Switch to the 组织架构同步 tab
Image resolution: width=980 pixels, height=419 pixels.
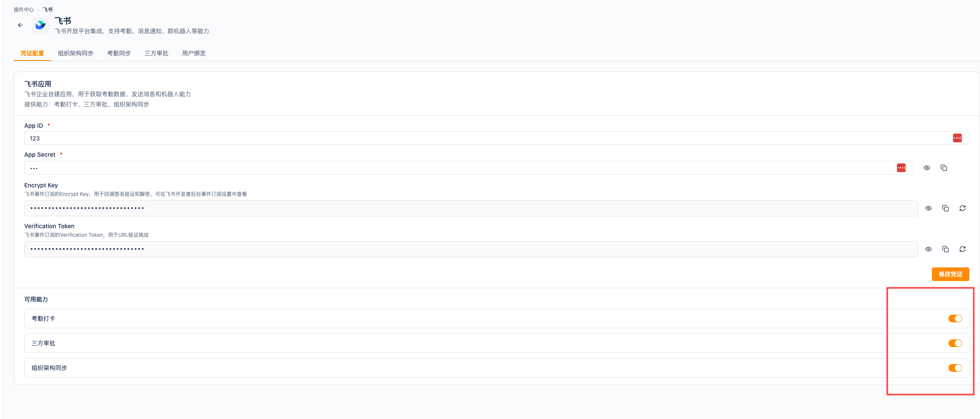[x=76, y=53]
